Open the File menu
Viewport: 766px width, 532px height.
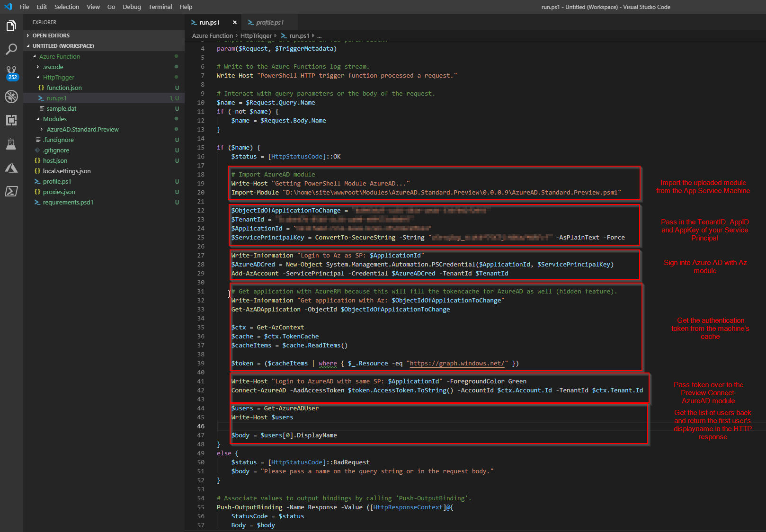click(25, 7)
